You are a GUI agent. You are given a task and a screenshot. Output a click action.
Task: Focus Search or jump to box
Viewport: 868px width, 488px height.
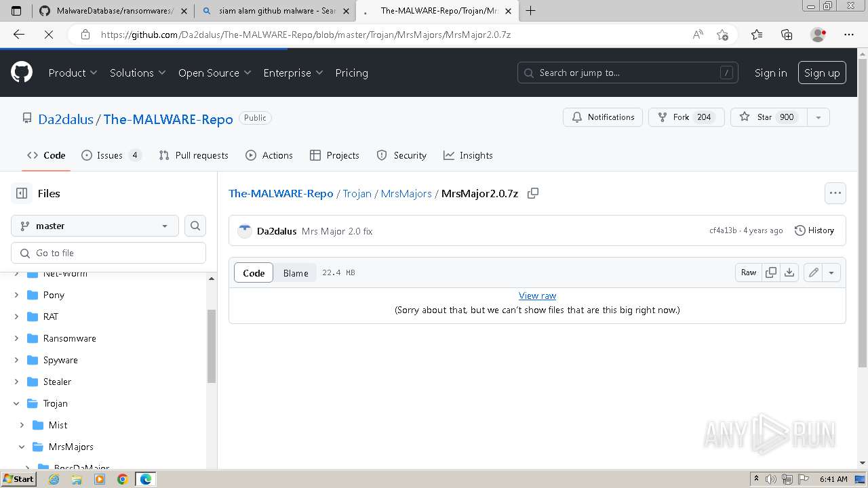click(x=628, y=73)
